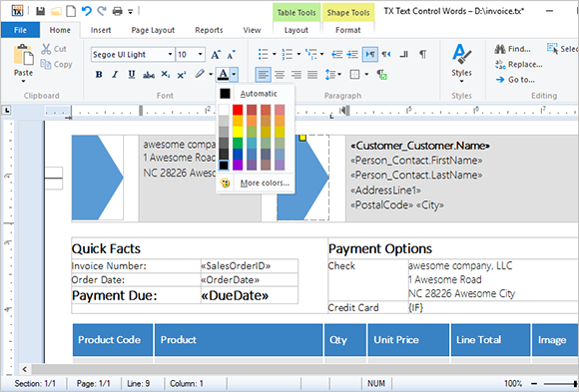The image size is (579, 392).
Task: Click the horizontal scrollbar left arrow
Action: coord(24,369)
